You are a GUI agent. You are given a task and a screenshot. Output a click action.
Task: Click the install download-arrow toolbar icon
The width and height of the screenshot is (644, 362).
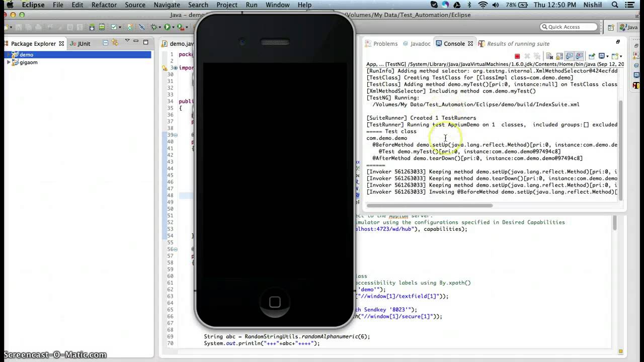pos(92,27)
